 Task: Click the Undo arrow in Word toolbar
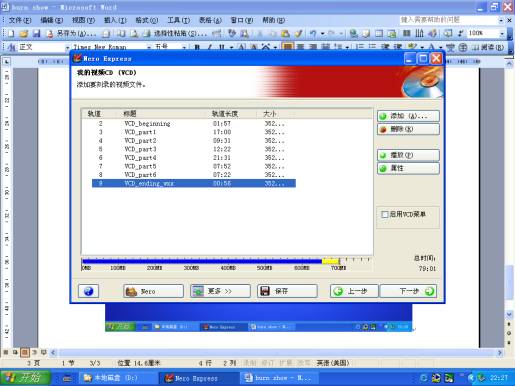tap(313, 33)
